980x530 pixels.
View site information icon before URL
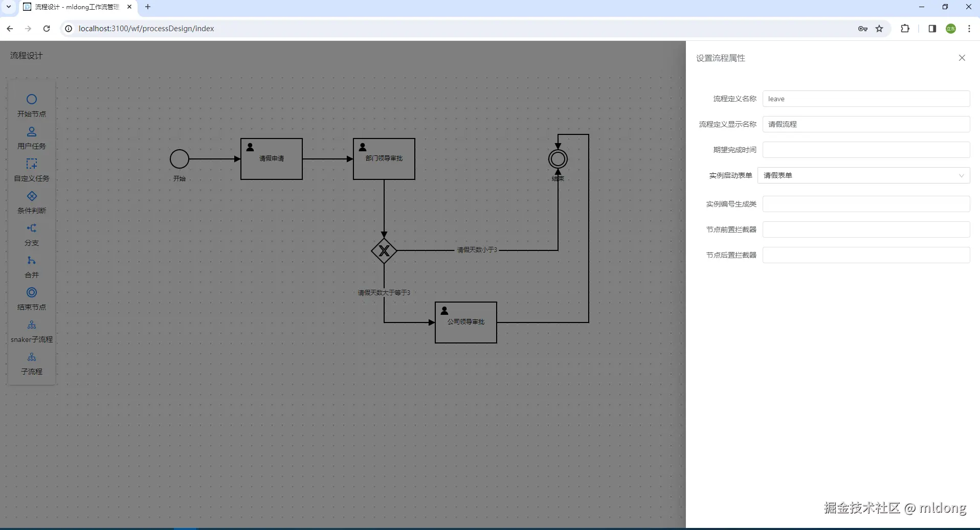pos(69,29)
